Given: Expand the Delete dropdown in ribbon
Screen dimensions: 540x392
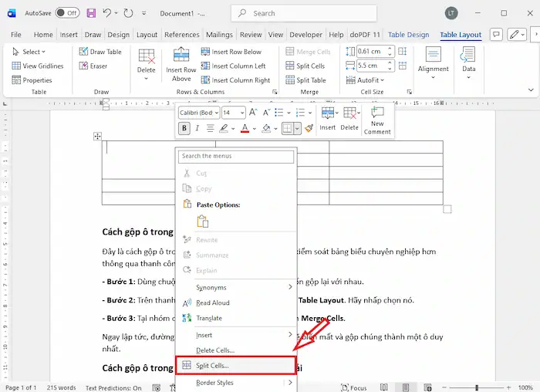Looking at the screenshot, I should point(146,79).
